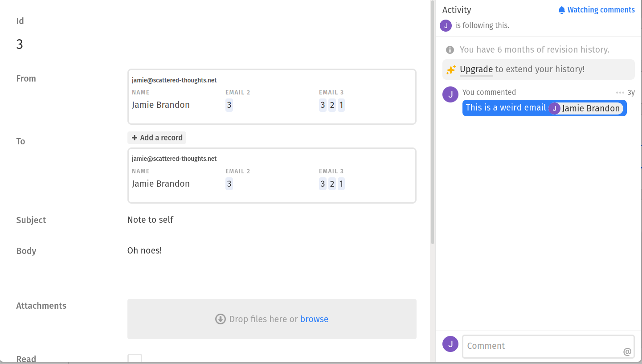Open the three-dot menu on the comment

(620, 93)
